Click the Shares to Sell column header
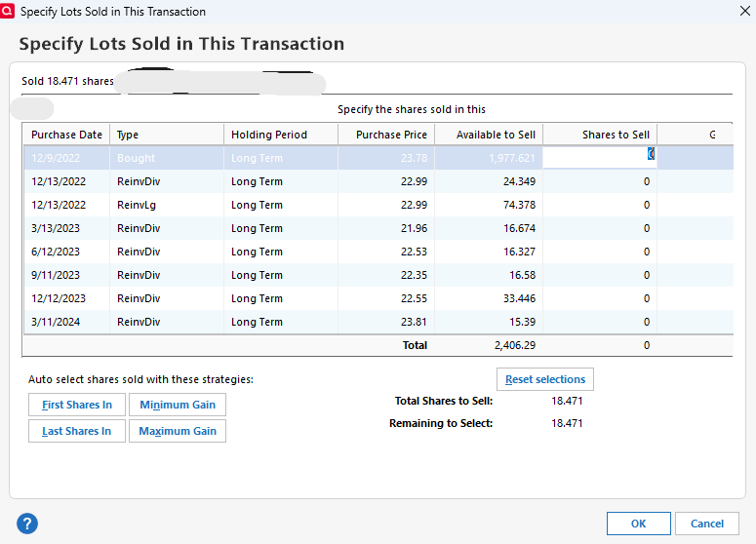 click(600, 135)
